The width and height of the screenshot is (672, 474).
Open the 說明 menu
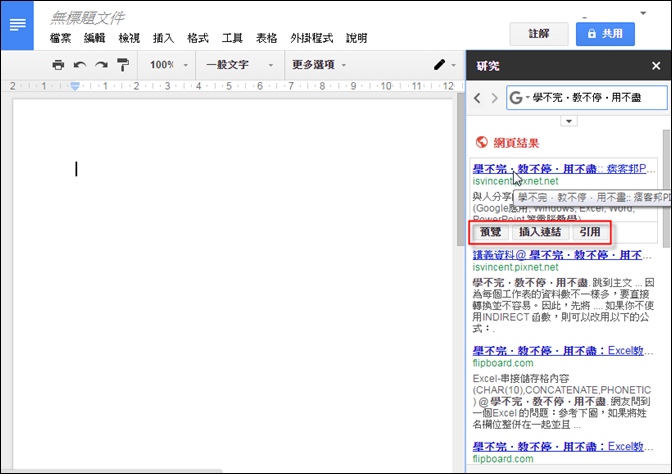357,38
